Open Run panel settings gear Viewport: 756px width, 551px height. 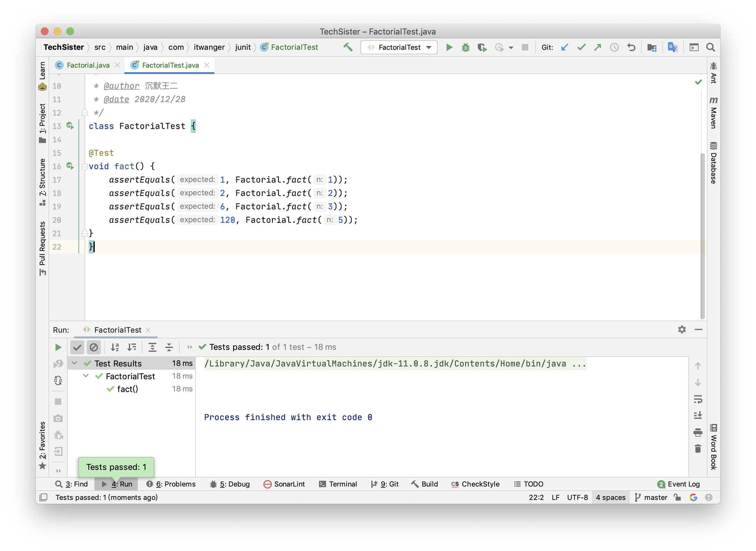pyautogui.click(x=682, y=329)
